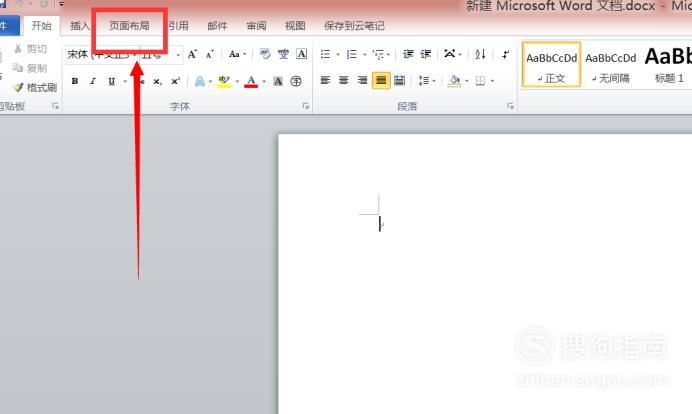692x414 pixels.
Task: Apply Character Border to text
Action: (x=301, y=54)
